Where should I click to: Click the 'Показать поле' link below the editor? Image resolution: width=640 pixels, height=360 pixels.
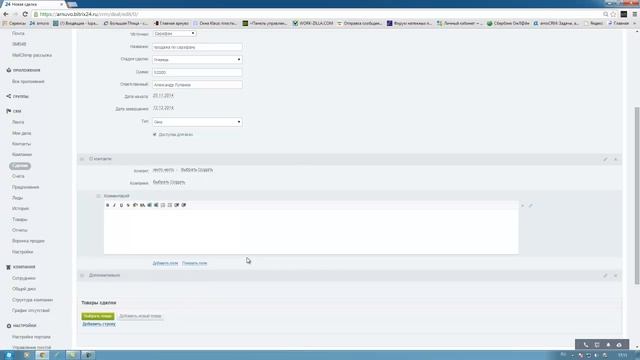(195, 263)
